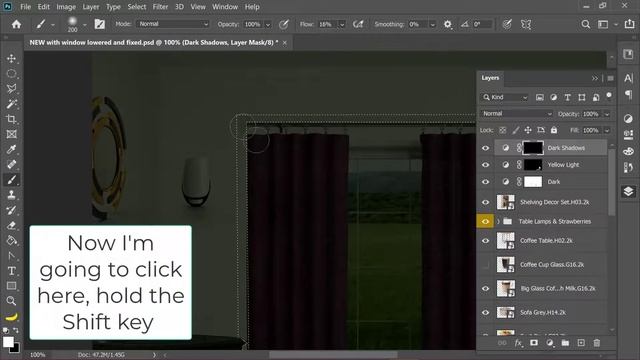Image resolution: width=640 pixels, height=360 pixels.
Task: Click the brush angle input field
Action: pyautogui.click(x=482, y=24)
